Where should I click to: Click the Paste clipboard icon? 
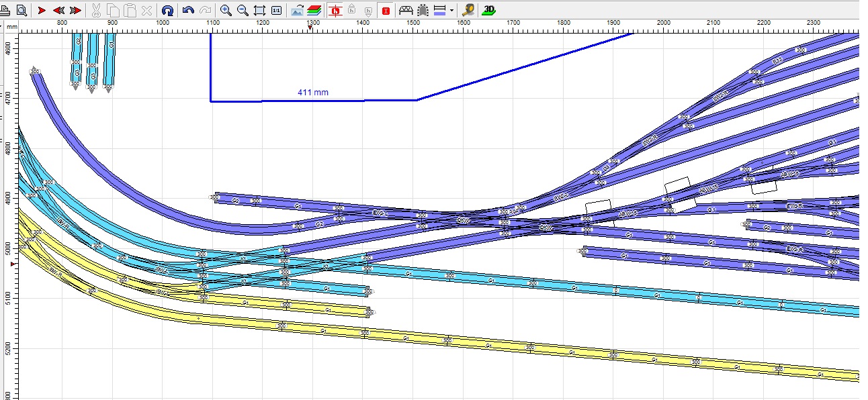(x=130, y=10)
